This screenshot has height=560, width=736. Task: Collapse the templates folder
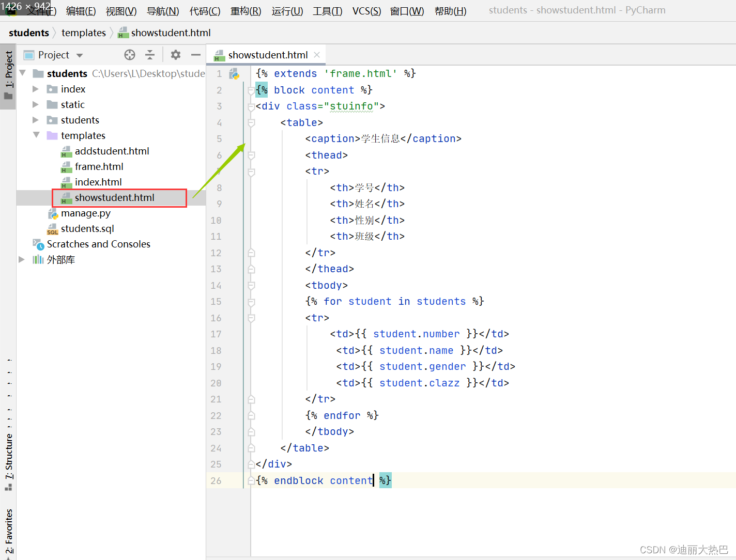point(36,135)
